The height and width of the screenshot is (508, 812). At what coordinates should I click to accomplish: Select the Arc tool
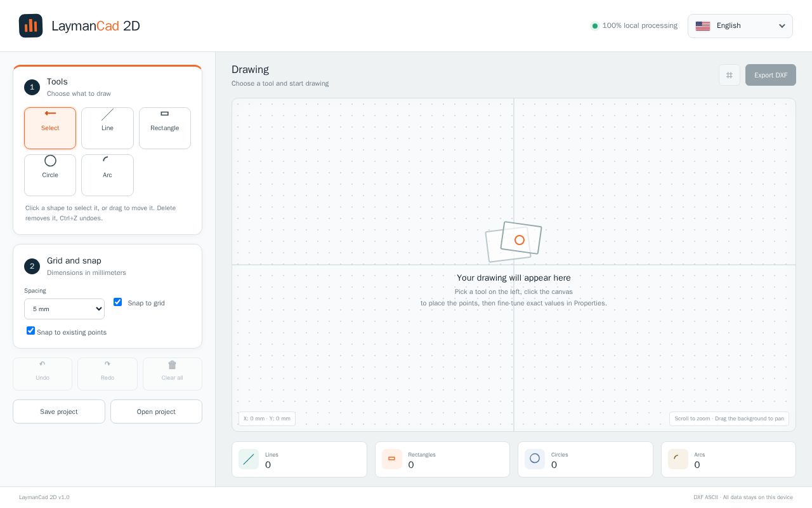tap(107, 175)
